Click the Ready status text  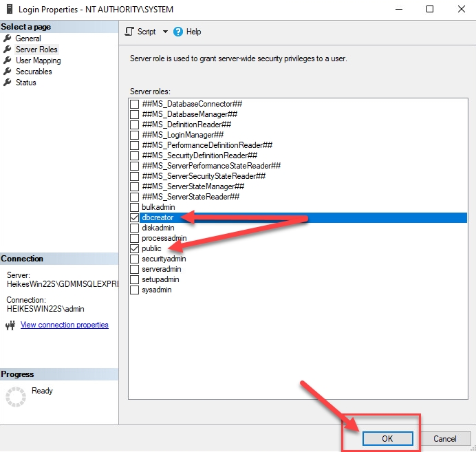[x=42, y=391]
